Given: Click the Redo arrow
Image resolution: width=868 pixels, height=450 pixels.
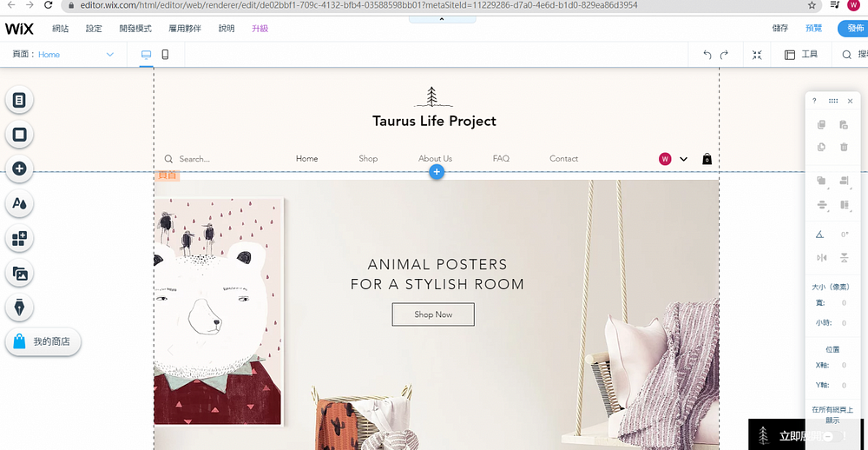Looking at the screenshot, I should (724, 55).
